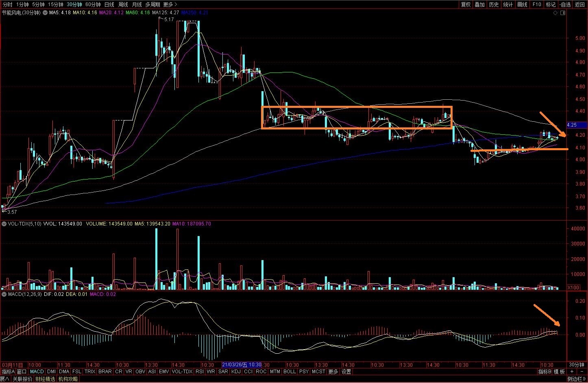Toggle -自选 watchlist membership
This screenshot has width=588, height=383.
pos(565,4)
